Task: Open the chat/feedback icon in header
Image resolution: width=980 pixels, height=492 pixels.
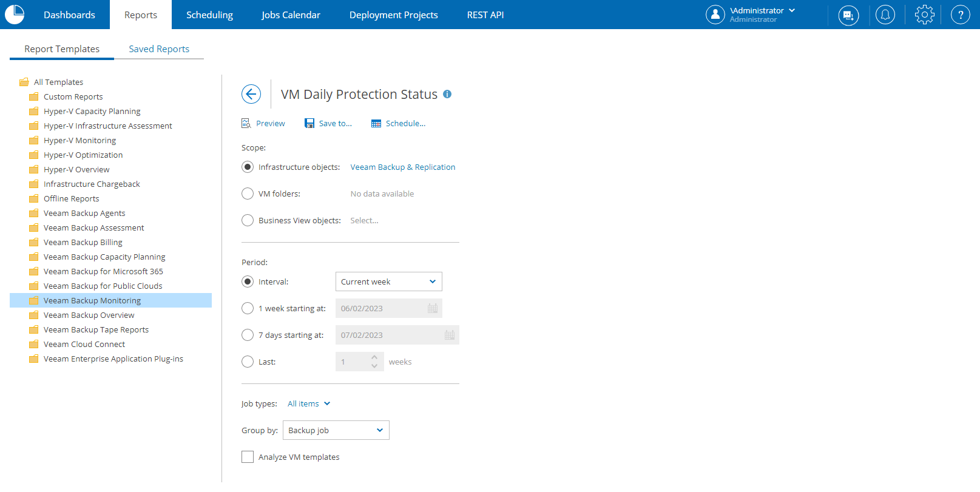Action: [x=848, y=15]
